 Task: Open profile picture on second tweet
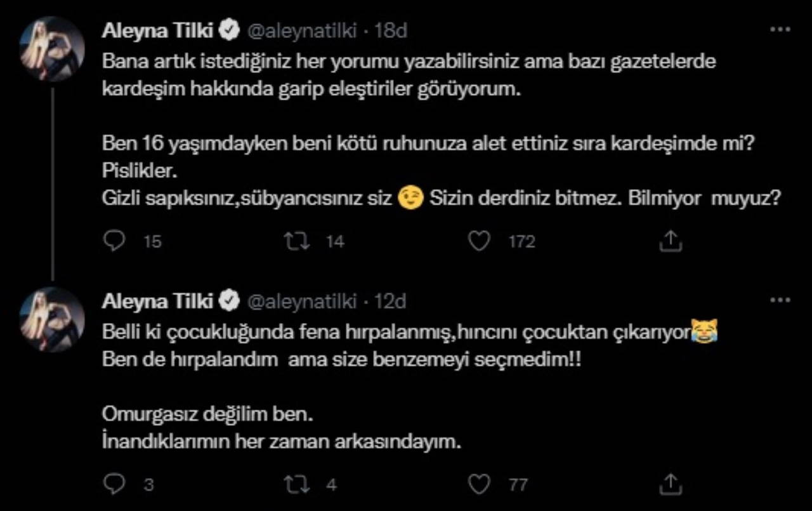click(x=53, y=319)
